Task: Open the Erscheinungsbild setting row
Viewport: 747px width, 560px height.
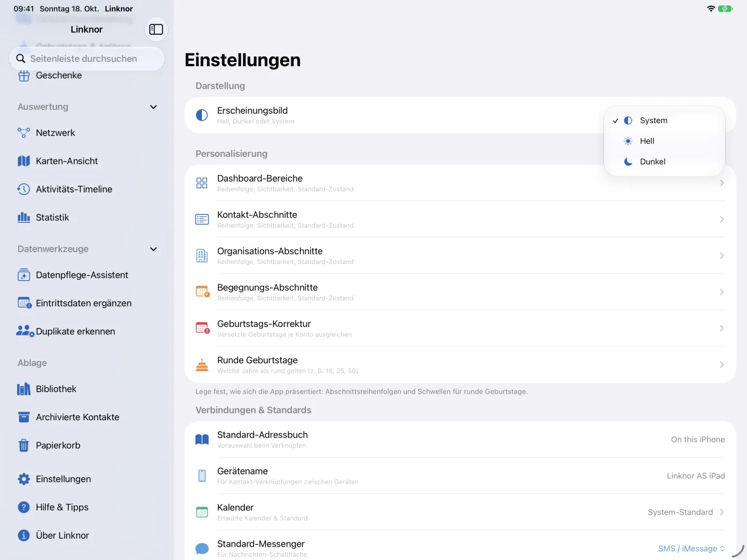Action: pos(460,115)
